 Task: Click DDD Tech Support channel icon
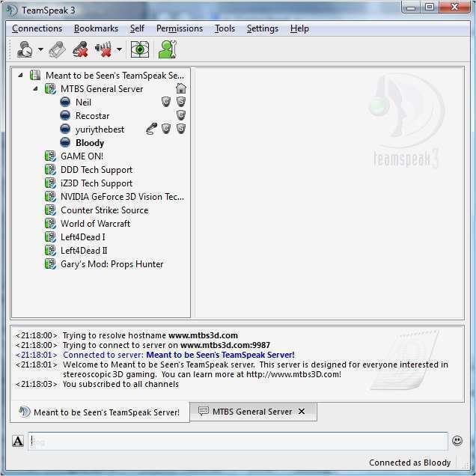50,169
